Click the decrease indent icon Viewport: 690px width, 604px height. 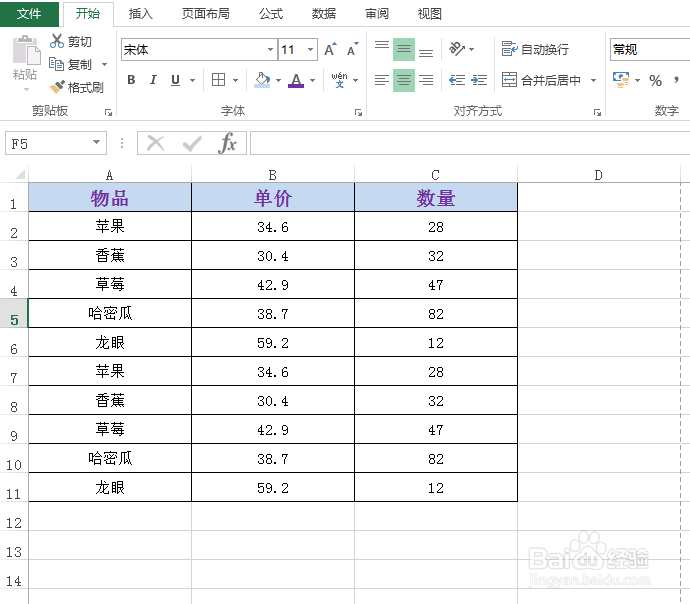[457, 80]
